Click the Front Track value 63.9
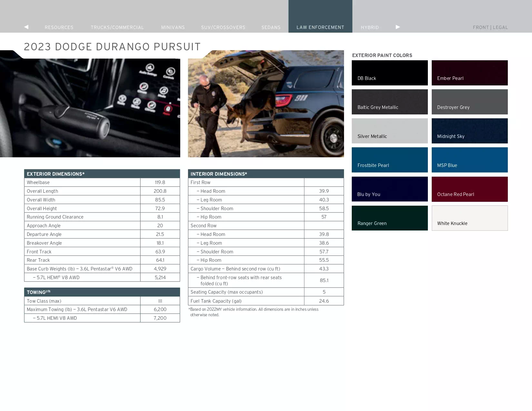Screen dimensions: 532x411 [160, 252]
